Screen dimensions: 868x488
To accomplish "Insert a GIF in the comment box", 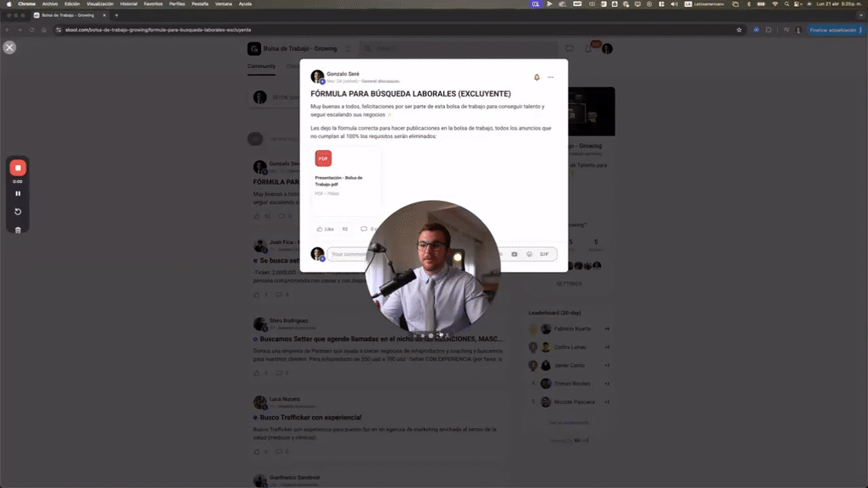I will (x=544, y=254).
